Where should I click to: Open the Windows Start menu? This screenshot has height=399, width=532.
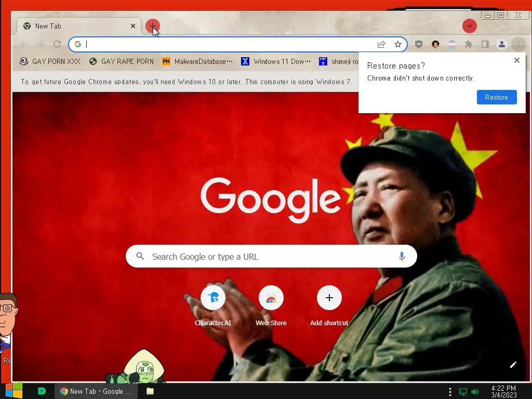[x=14, y=391]
